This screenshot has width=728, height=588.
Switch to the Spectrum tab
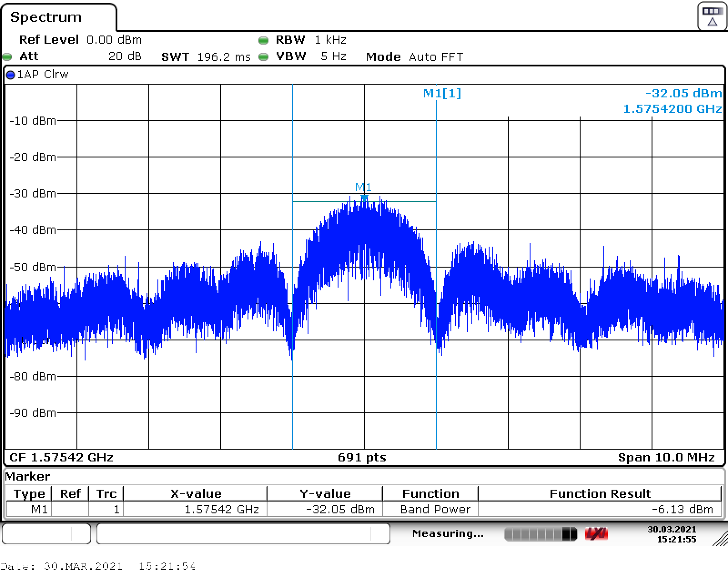click(x=46, y=17)
